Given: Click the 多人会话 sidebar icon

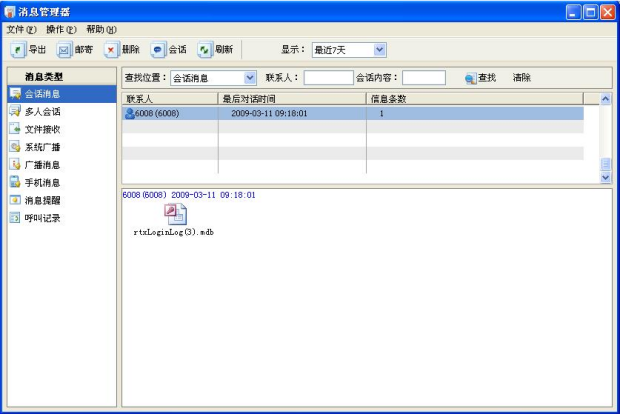Looking at the screenshot, I should pyautogui.click(x=15, y=111).
